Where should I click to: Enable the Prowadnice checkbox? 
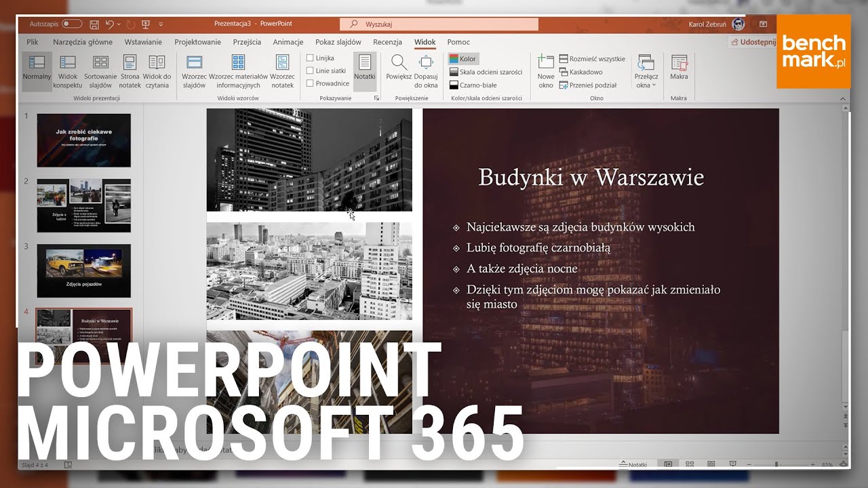[x=310, y=83]
